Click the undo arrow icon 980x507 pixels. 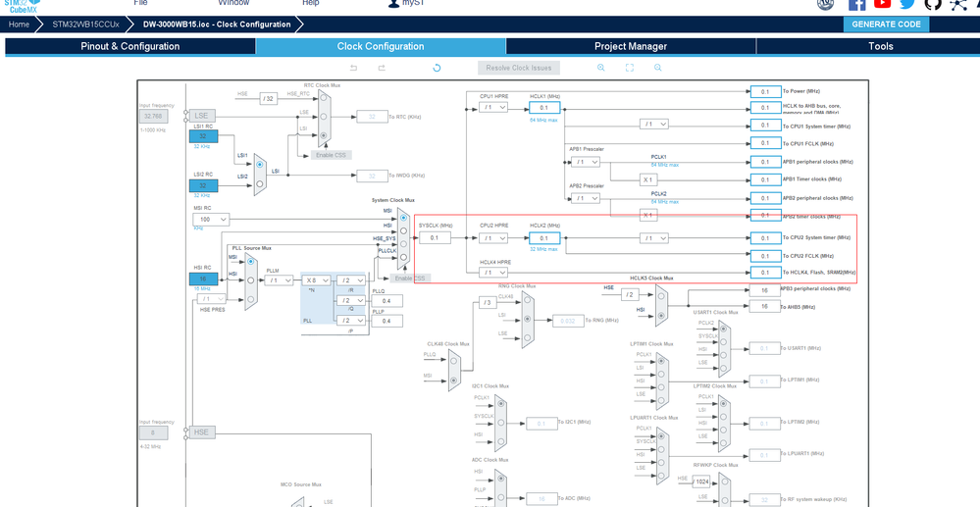coord(354,68)
